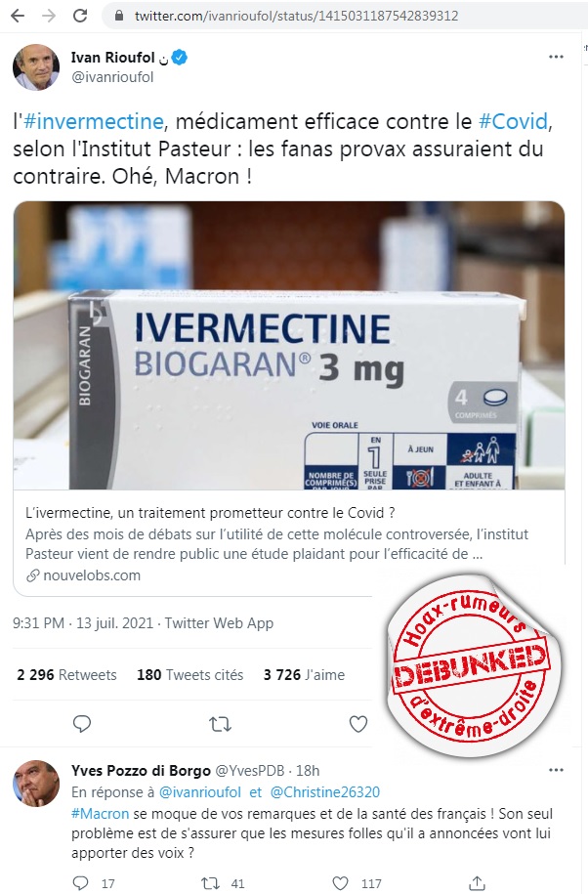Click the reply icon under main tweet
Image resolution: width=588 pixels, height=894 pixels.
pyautogui.click(x=82, y=724)
